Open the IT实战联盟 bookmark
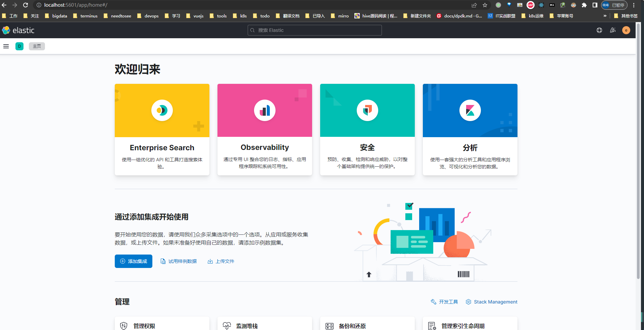The image size is (644, 330). pyautogui.click(x=502, y=16)
